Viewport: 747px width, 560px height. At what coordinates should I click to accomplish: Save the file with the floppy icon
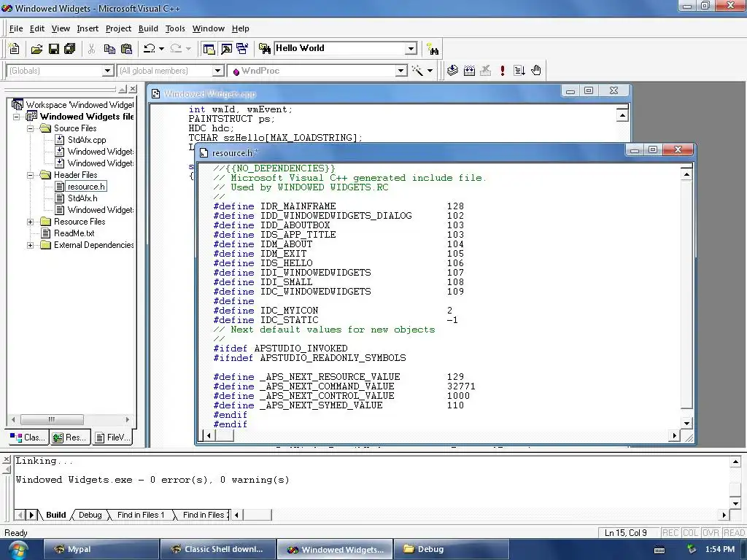point(54,49)
